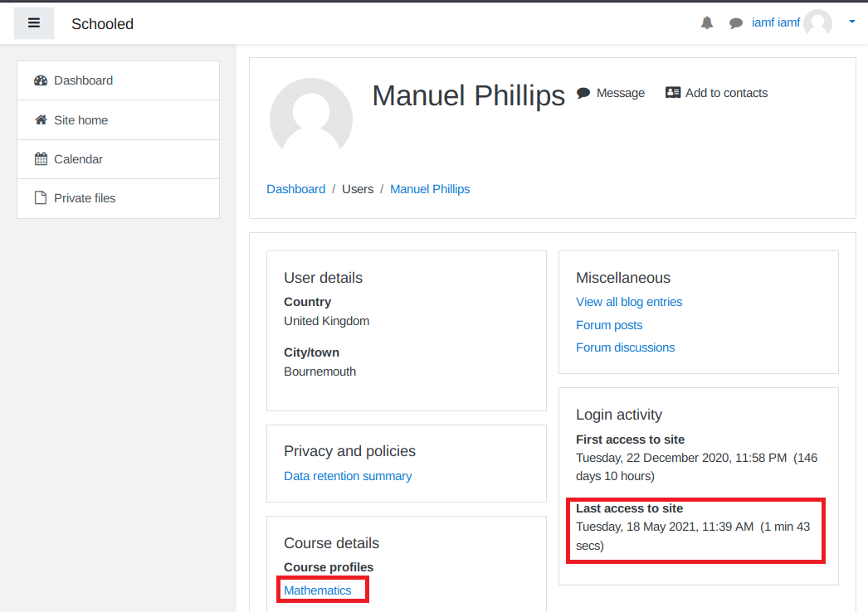Viewport: 868px width, 612px height.
Task: Click the Dashboard breadcrumb link
Action: (x=295, y=189)
